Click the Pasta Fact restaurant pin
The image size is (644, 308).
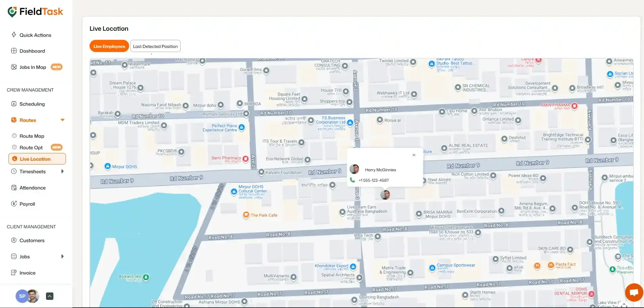[x=551, y=265]
